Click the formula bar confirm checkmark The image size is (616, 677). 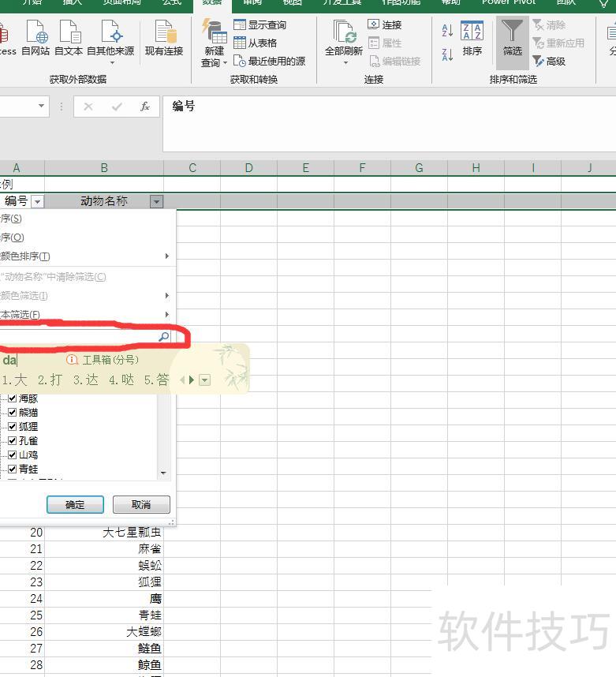[x=117, y=107]
